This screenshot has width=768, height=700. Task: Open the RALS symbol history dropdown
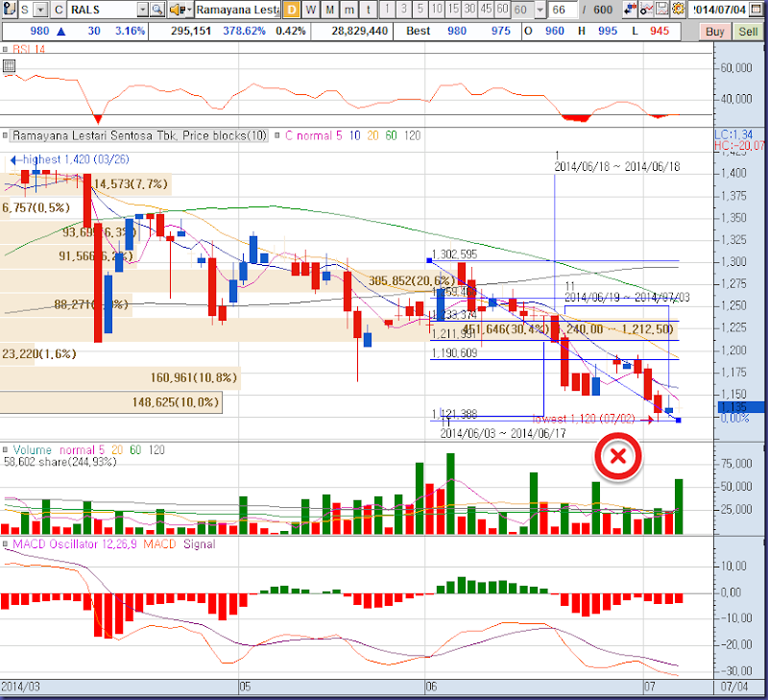(x=142, y=10)
